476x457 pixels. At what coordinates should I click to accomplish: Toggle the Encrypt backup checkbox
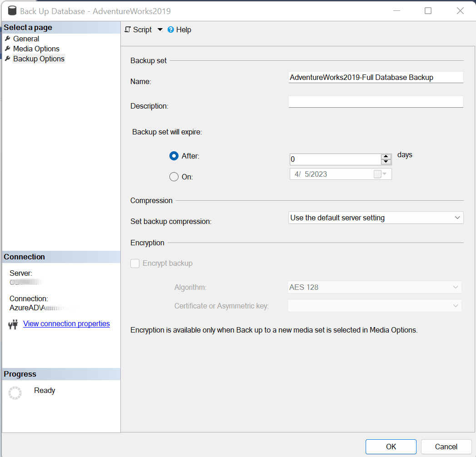tap(135, 263)
